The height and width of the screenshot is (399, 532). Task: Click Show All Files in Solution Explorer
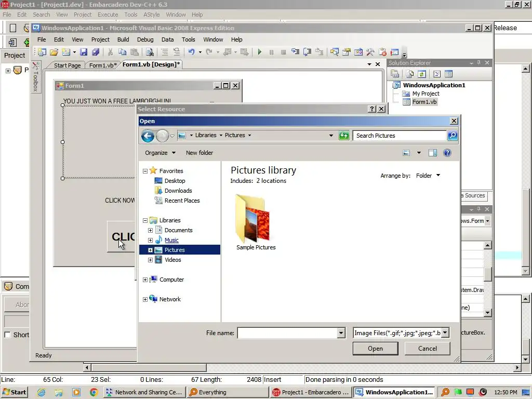tap(410, 74)
